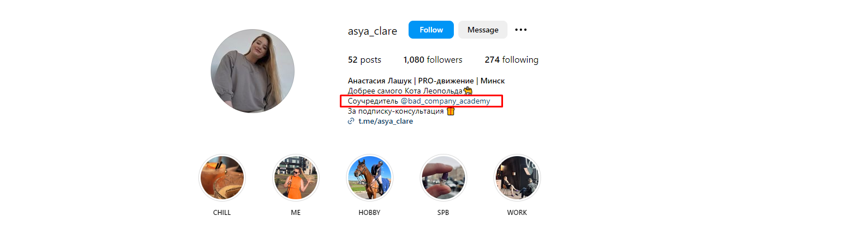This screenshot has height=239, width=868.
Task: Open the WORK story highlight circle
Action: tap(517, 178)
